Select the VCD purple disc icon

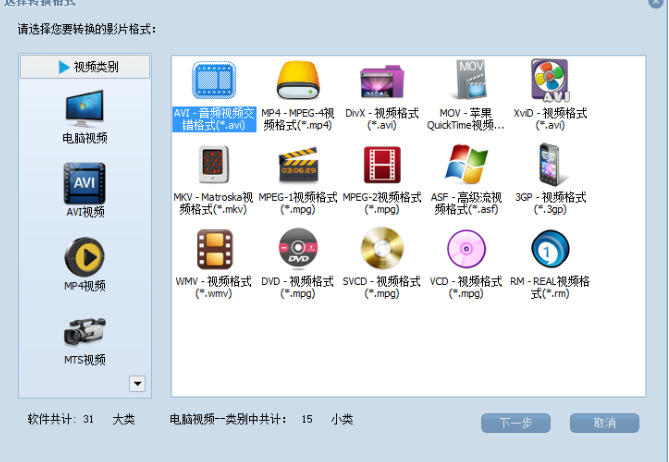pos(466,249)
